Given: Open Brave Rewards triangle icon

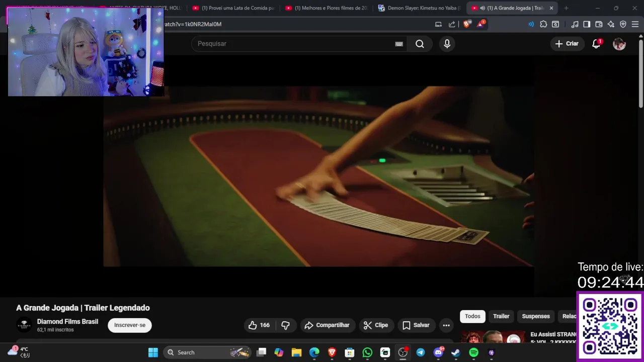Looking at the screenshot, I should (x=480, y=24).
